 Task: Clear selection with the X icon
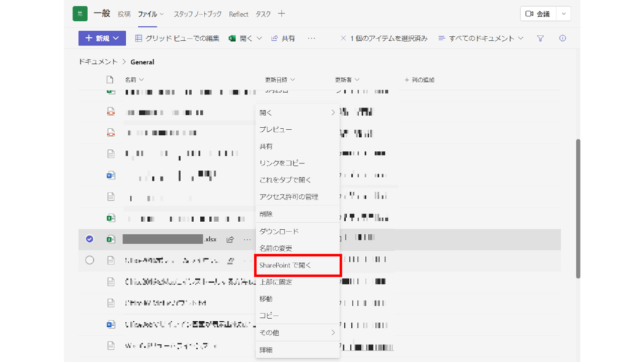point(343,38)
